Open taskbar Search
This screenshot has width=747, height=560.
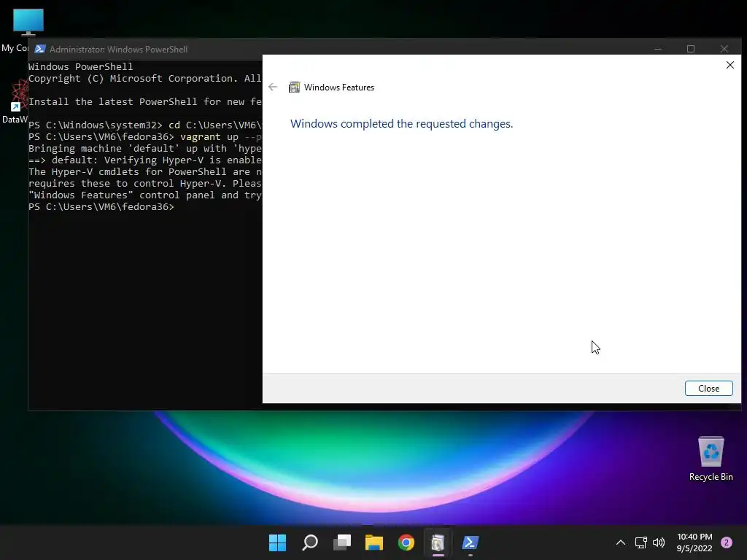point(309,542)
